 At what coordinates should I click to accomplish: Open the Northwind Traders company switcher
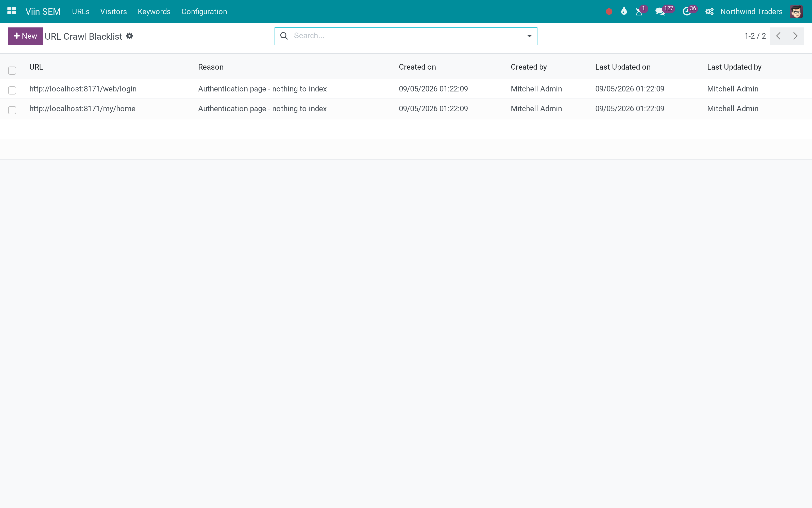pyautogui.click(x=751, y=12)
